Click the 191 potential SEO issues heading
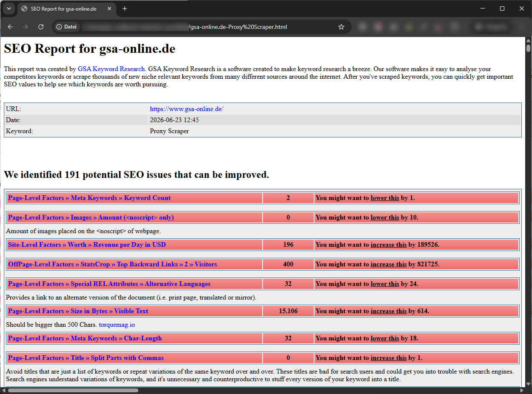532x394 pixels. coord(136,174)
